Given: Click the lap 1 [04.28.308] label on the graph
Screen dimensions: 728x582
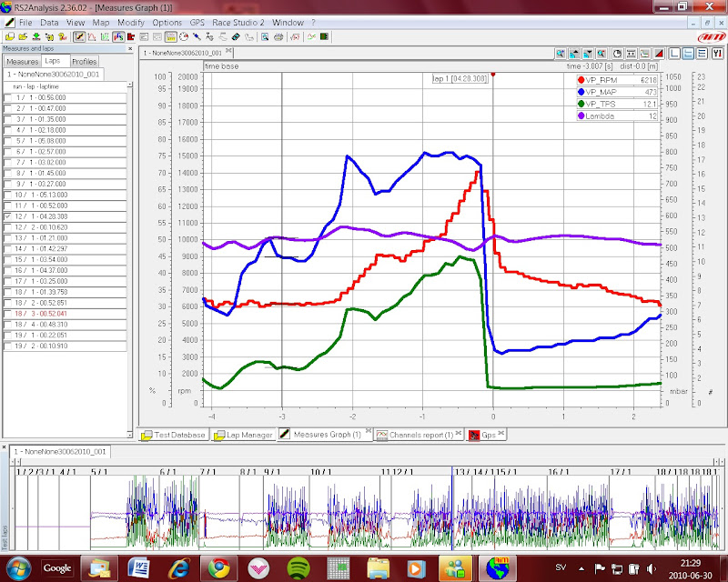Looking at the screenshot, I should (460, 79).
